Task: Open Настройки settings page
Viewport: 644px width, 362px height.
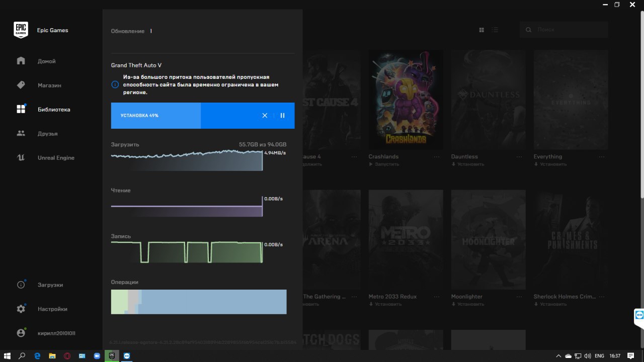Action: [52, 309]
